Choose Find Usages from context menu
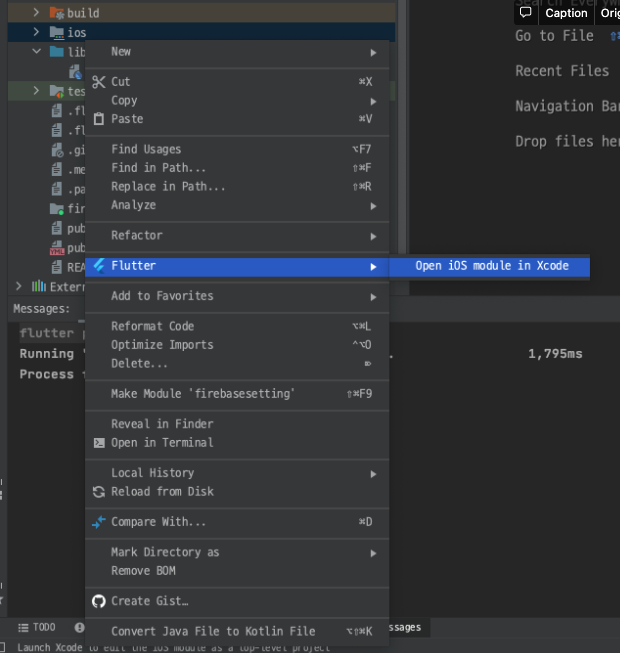620x653 pixels. tap(237, 150)
